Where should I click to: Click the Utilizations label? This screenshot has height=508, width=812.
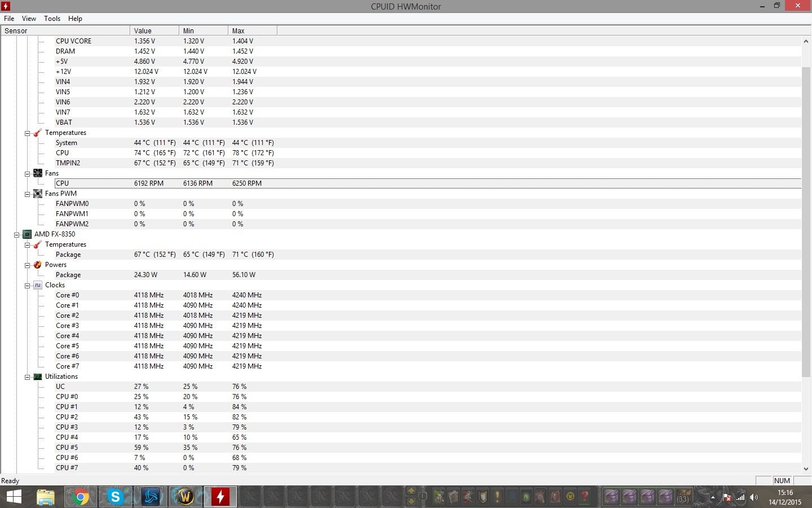tap(61, 376)
